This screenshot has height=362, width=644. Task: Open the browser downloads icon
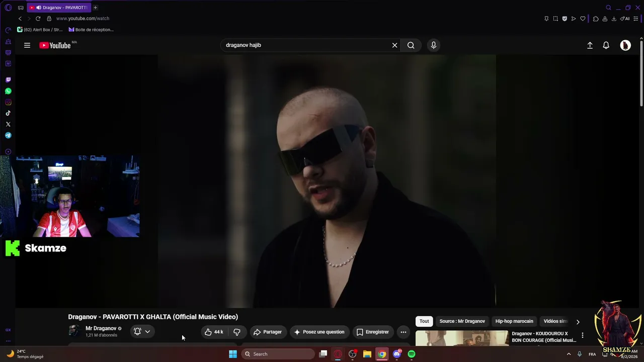click(614, 19)
